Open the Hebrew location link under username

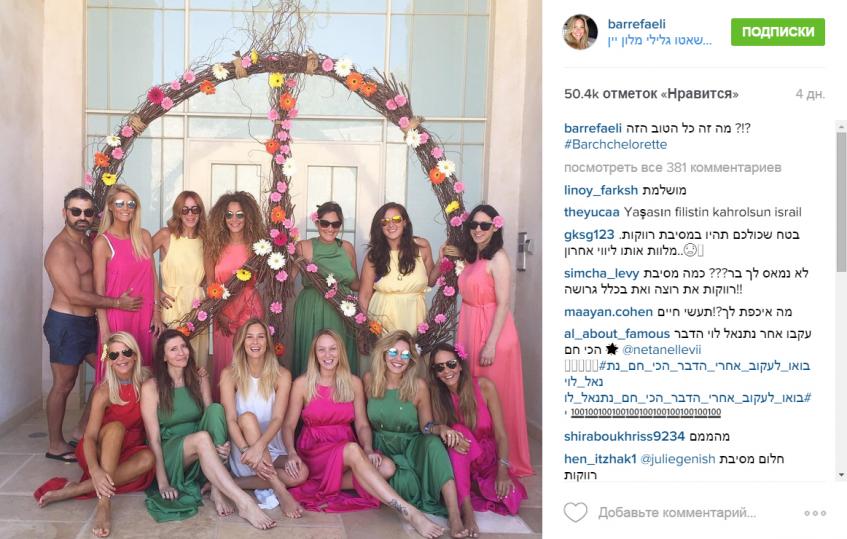coord(660,41)
